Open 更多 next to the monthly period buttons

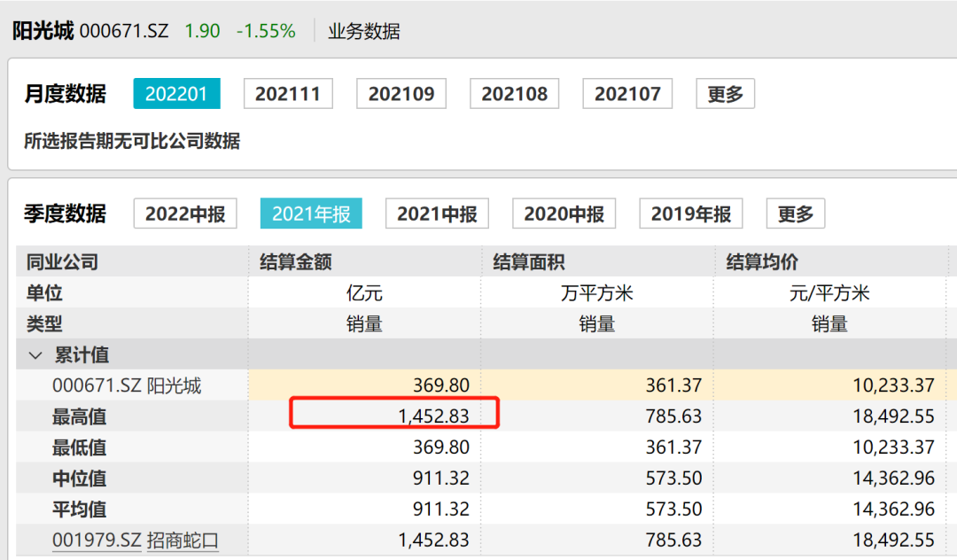[725, 93]
